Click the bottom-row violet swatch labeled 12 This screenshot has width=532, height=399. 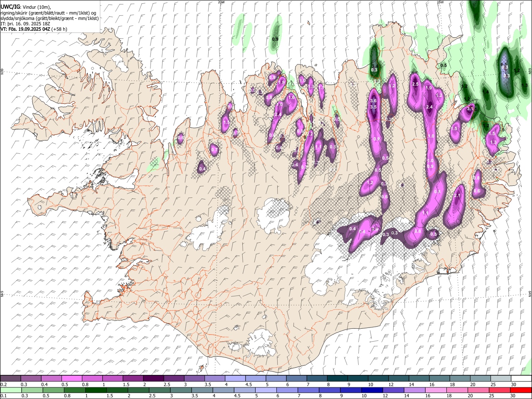[x=393, y=390]
